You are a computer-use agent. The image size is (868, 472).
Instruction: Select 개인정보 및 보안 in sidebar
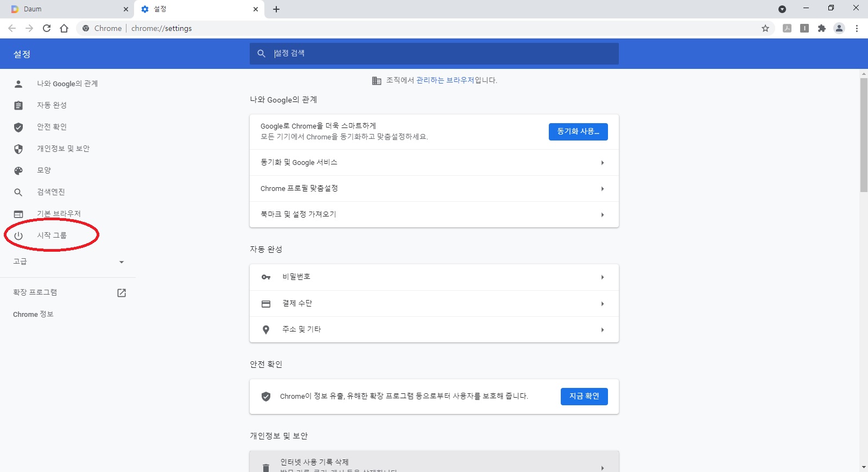tap(63, 149)
